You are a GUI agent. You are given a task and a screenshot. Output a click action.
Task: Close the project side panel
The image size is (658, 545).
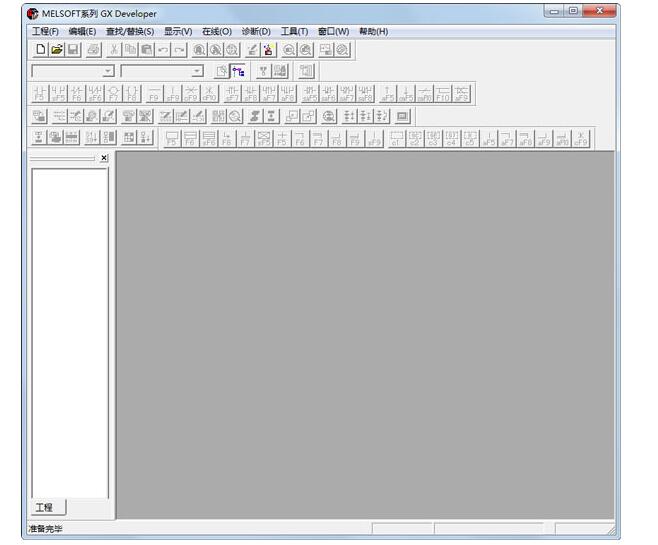pos(104,158)
